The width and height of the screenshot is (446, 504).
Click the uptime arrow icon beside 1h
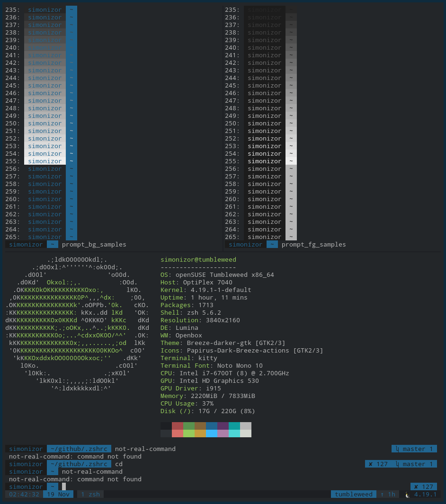pyautogui.click(x=382, y=495)
